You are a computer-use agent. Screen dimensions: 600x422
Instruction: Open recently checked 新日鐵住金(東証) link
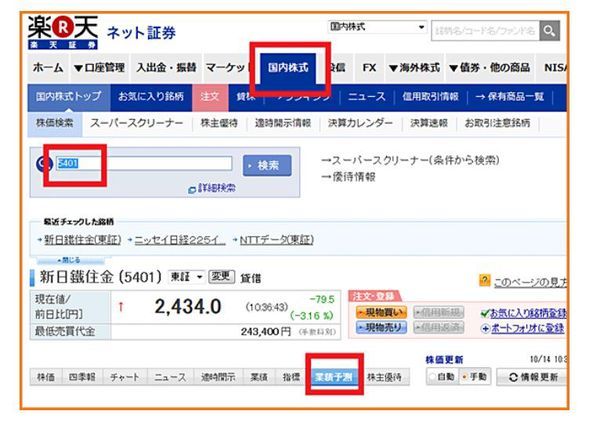tap(83, 240)
